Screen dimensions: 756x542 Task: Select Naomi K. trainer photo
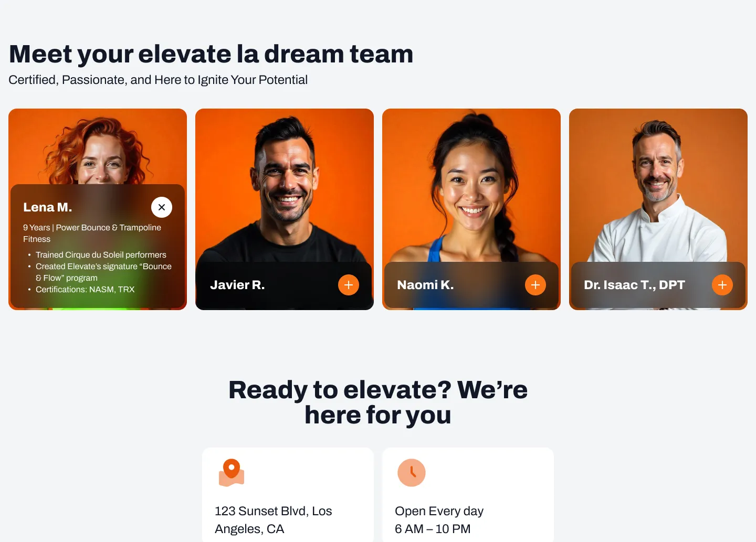(471, 185)
